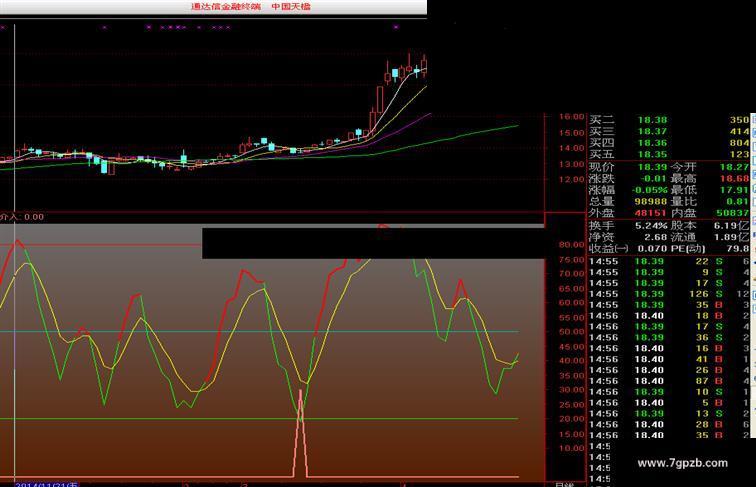Click the 买四 volume 804
Image resolution: width=756 pixels, height=487 pixels.
[739, 143]
